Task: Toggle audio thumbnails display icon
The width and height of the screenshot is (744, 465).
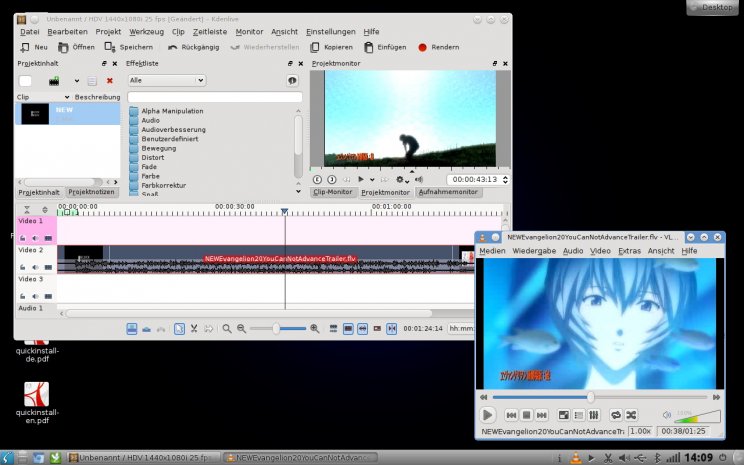Action: [363, 328]
